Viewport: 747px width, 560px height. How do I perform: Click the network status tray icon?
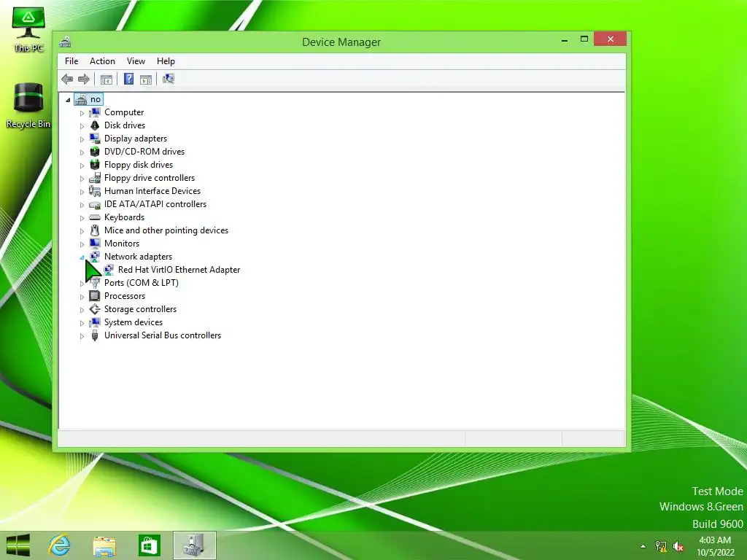[x=661, y=546]
